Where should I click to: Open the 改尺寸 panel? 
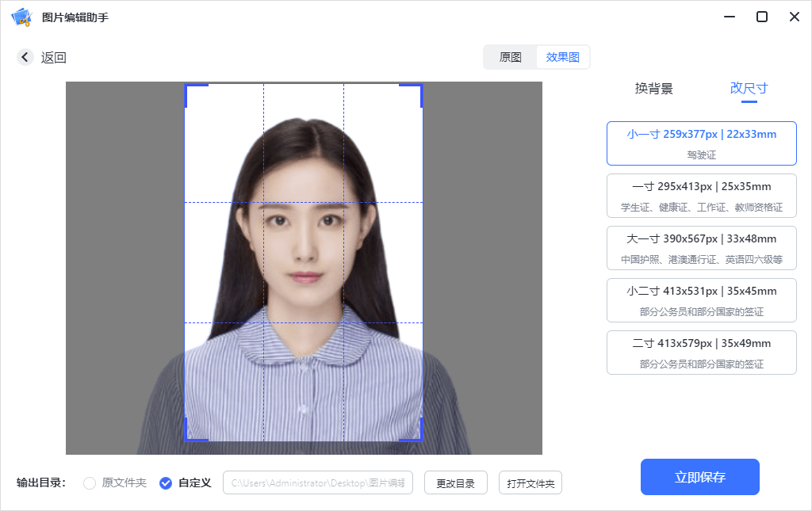[749, 89]
